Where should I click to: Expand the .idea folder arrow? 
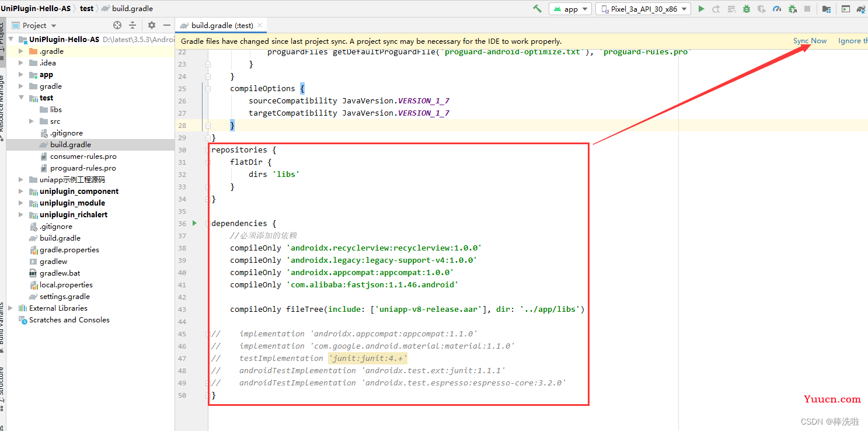click(22, 63)
